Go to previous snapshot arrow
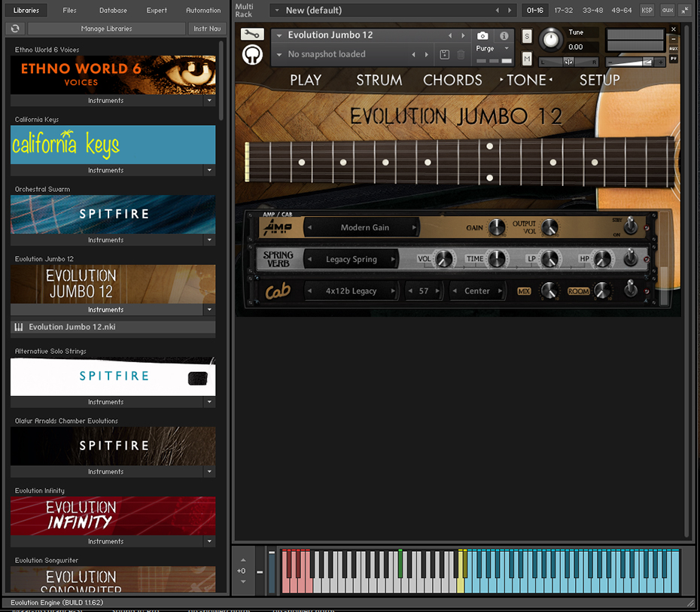Image resolution: width=700 pixels, height=612 pixels. click(413, 54)
